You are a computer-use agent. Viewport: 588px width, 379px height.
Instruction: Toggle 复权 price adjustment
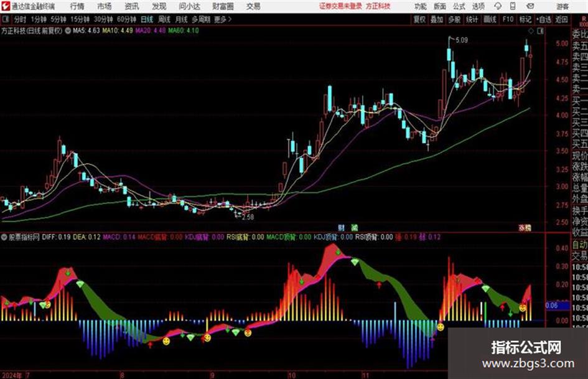[x=419, y=19]
